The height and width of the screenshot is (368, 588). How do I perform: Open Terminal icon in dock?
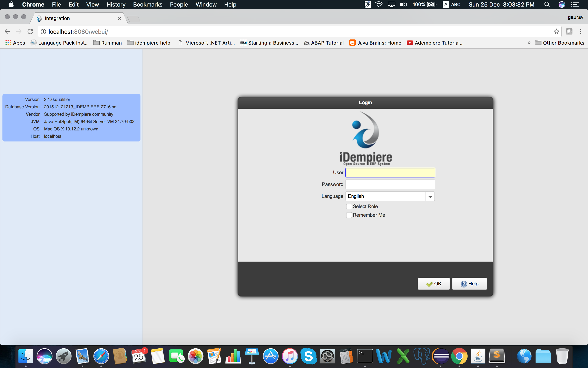365,356
